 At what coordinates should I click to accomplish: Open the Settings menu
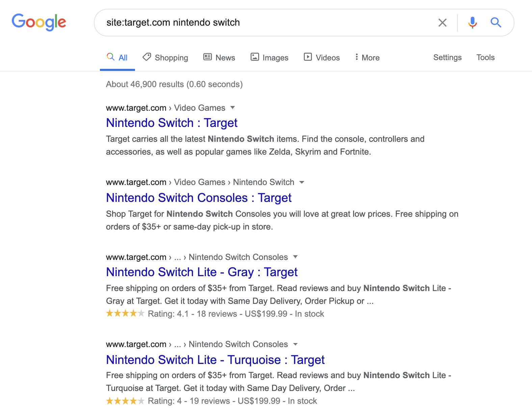(447, 57)
